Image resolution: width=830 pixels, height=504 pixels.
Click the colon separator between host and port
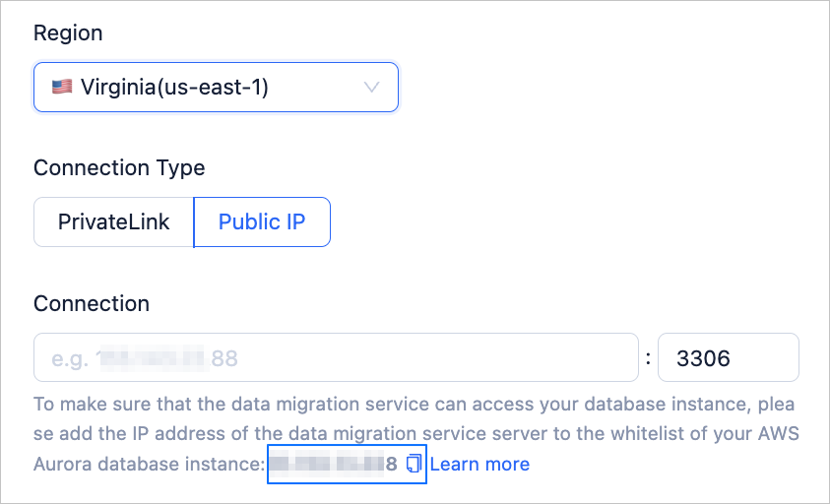click(648, 358)
